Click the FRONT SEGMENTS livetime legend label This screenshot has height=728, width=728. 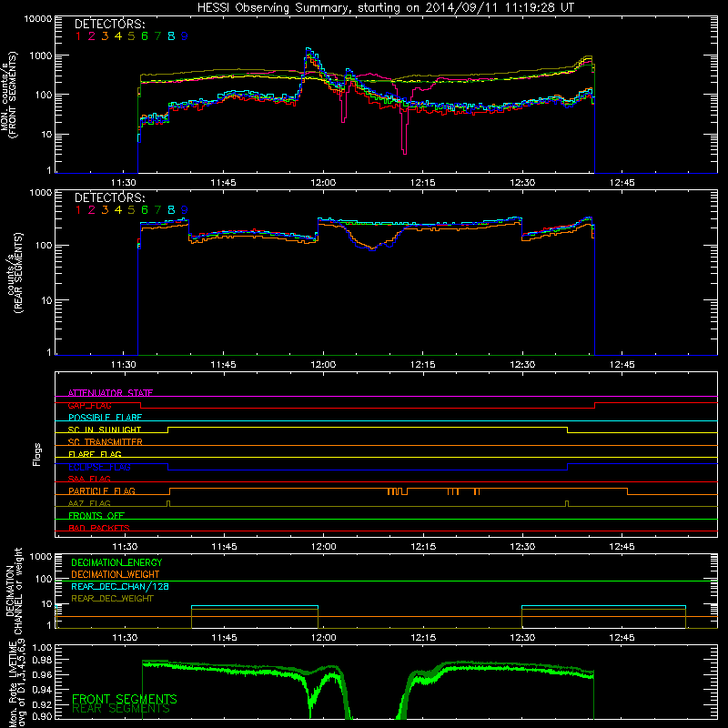click(x=125, y=699)
